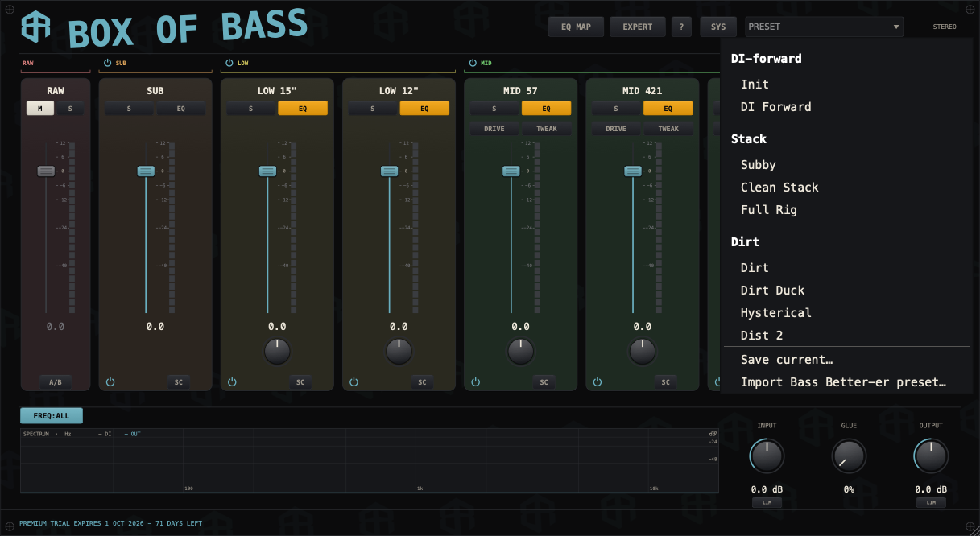Click SC button on the MID 57 channel

coord(544,382)
